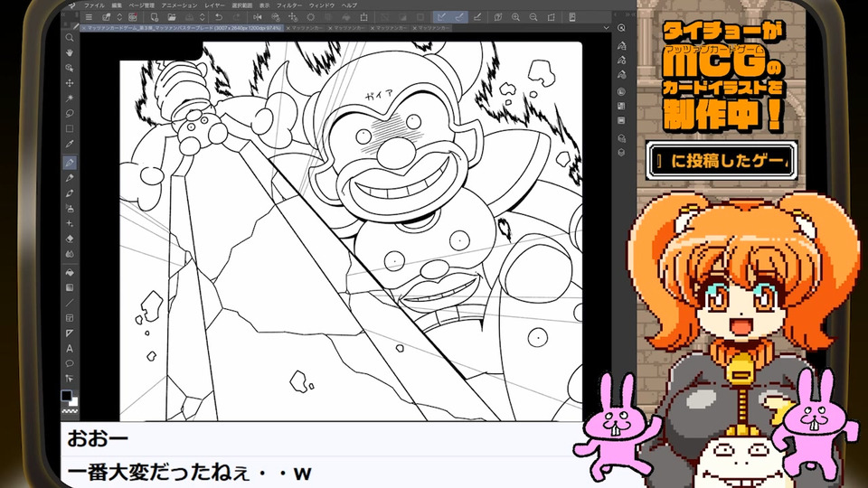The width and height of the screenshot is (868, 488).
Task: Toggle Snap to Ruler in command bar
Action: click(x=441, y=17)
